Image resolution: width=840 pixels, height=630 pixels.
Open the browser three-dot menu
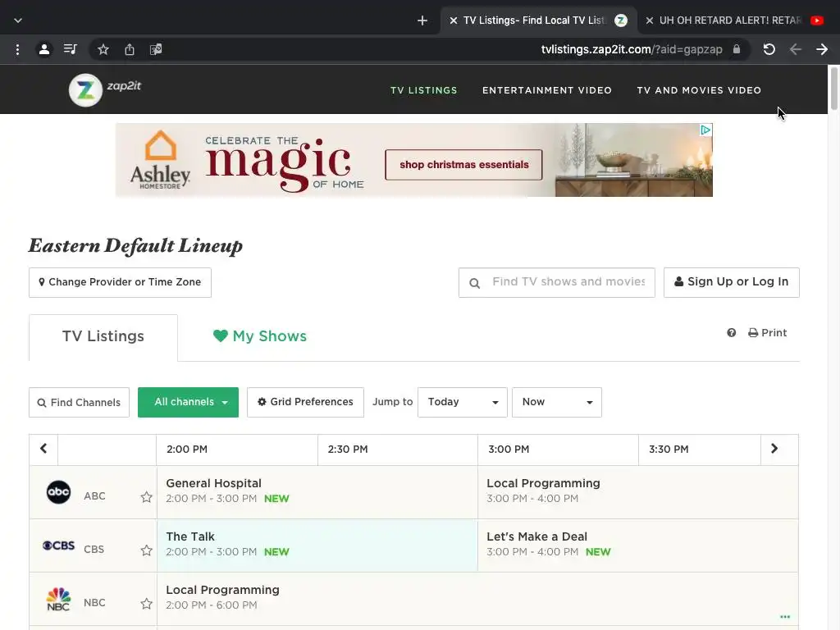point(18,50)
